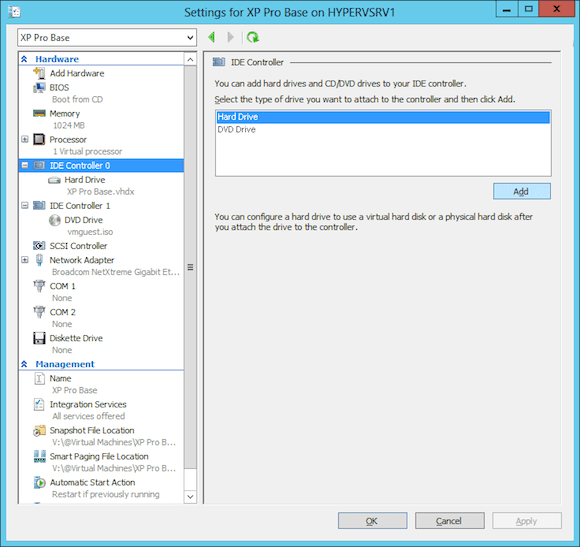Viewport: 580px width, 547px height.
Task: Select the BIOS monitor icon
Action: coord(39,88)
